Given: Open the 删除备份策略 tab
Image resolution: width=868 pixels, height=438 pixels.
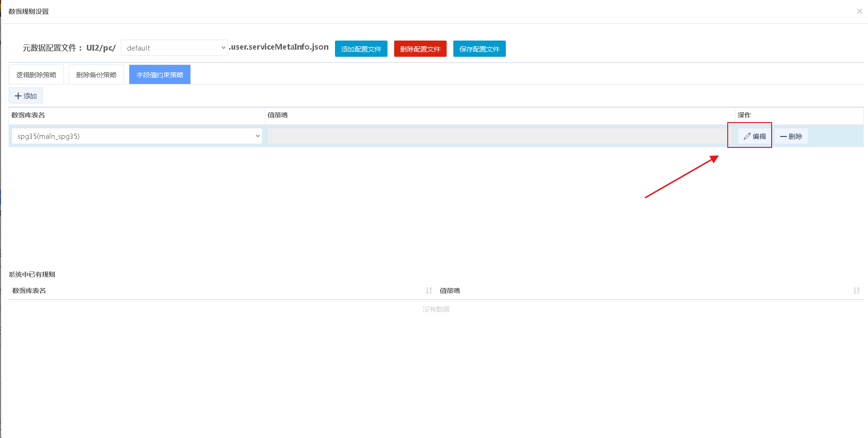Looking at the screenshot, I should [96, 75].
